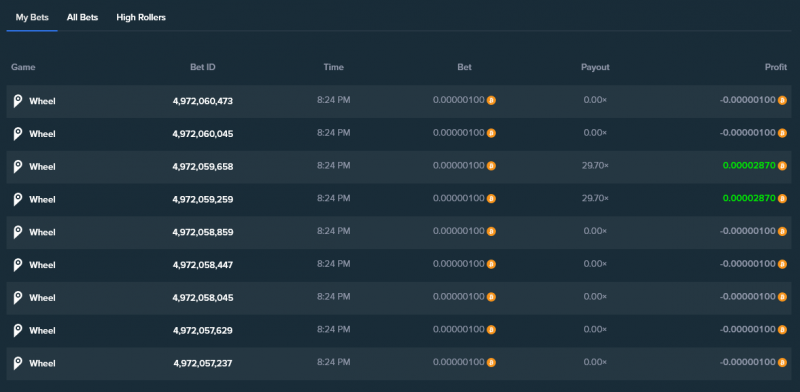The image size is (800, 392).
Task: Click the Bet column header
Action: (x=464, y=67)
